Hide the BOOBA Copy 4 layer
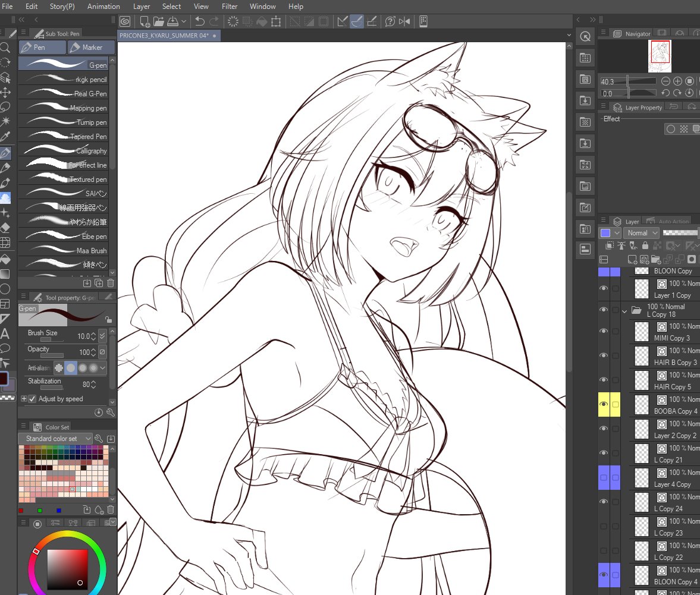The height and width of the screenshot is (595, 700). 604,404
